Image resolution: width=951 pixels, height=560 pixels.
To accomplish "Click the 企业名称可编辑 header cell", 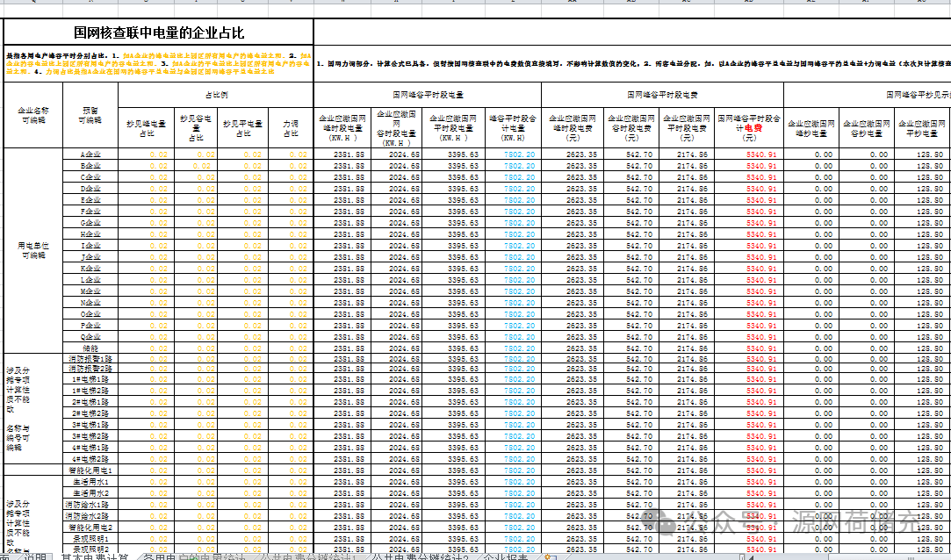I will pyautogui.click(x=33, y=115).
